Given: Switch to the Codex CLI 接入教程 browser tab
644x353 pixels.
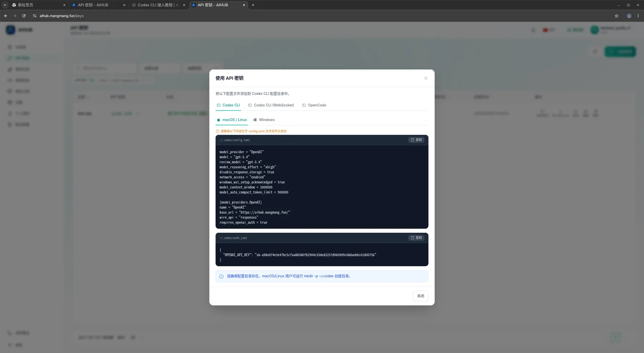Looking at the screenshot, I should click(157, 5).
